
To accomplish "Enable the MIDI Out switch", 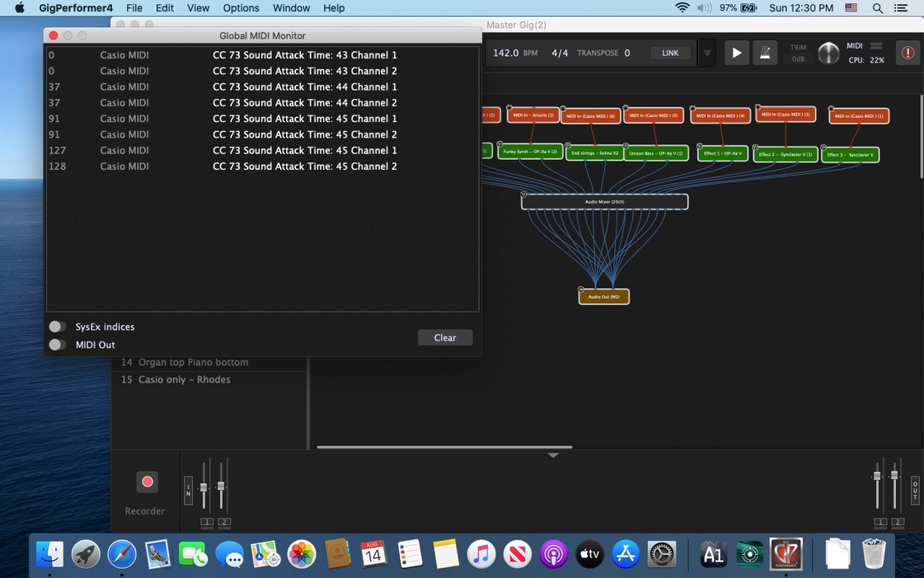I will point(57,345).
